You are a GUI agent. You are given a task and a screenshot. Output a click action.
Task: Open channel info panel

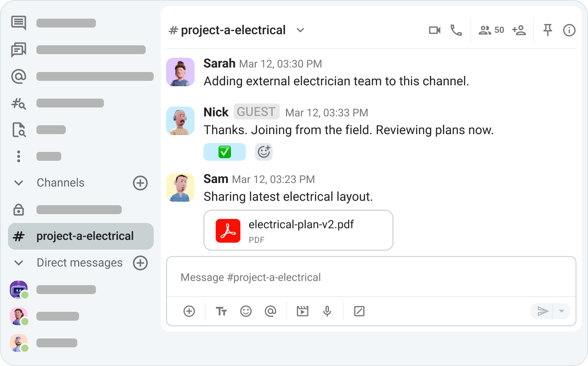[x=569, y=30]
